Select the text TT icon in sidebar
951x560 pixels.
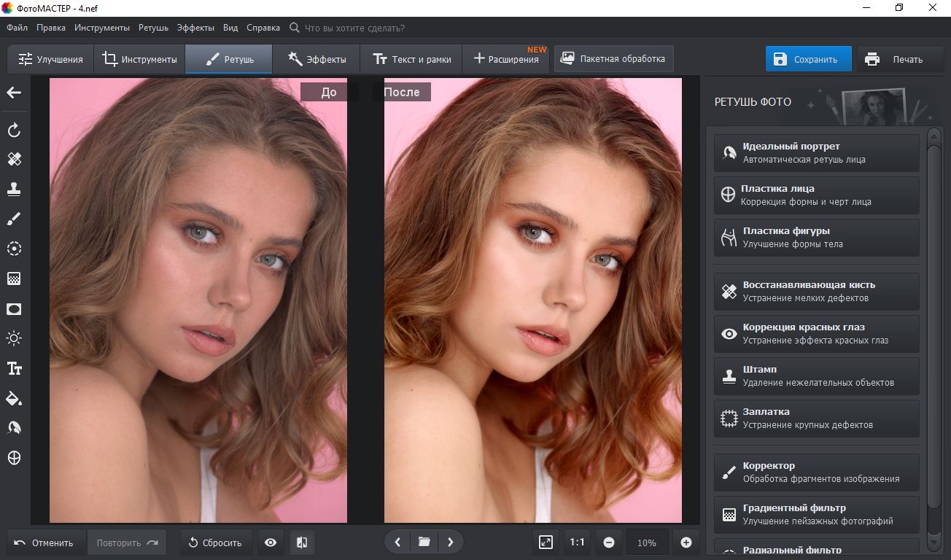(14, 368)
